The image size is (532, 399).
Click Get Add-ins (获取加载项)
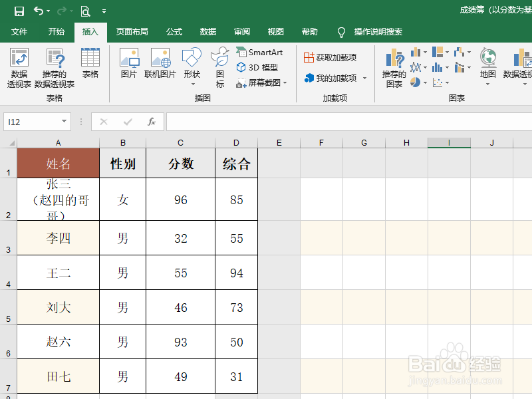point(331,58)
